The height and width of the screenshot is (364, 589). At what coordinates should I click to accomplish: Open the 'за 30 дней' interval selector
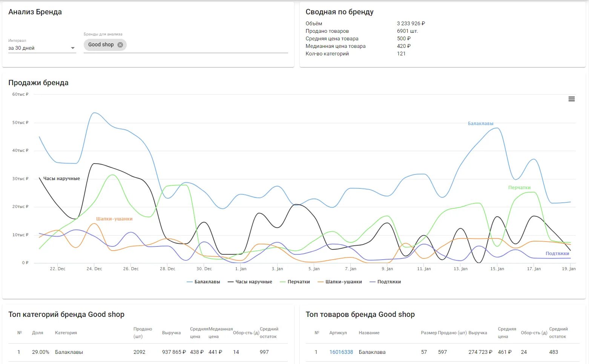[42, 48]
